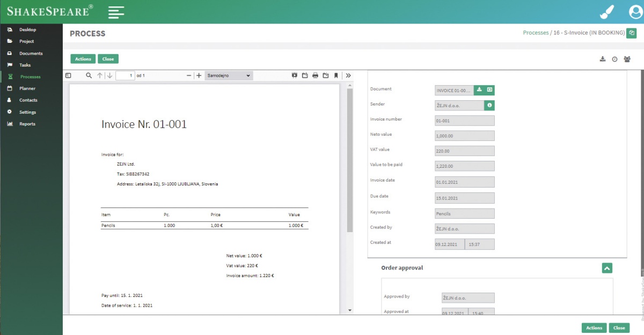Click the Neto value field
The image size is (644, 335).
pos(464,136)
